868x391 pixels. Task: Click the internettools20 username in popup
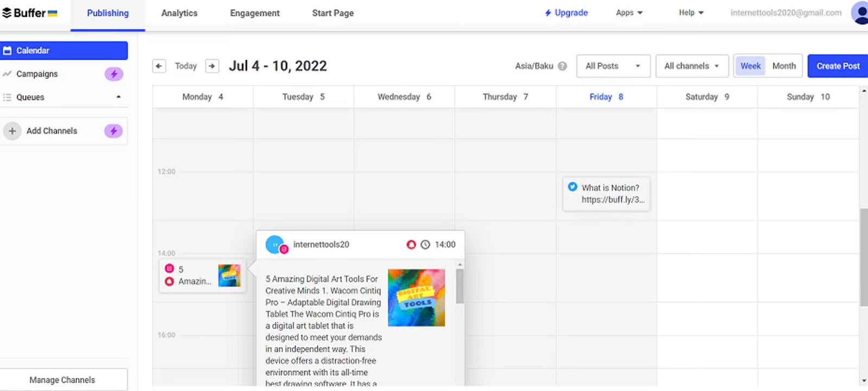[x=321, y=245]
